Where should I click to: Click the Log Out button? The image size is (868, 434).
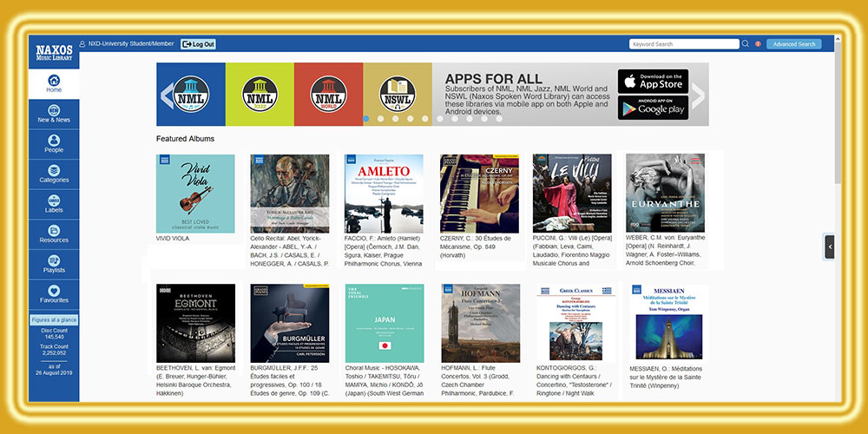click(198, 44)
